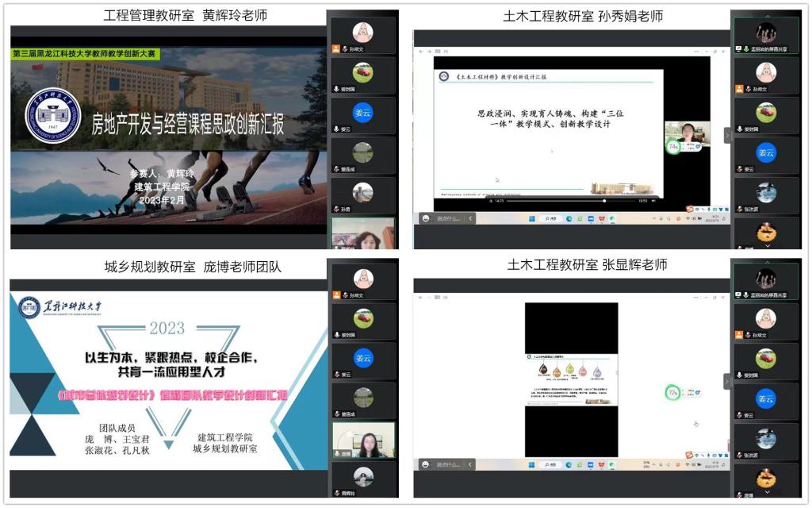Image resolution: width=812 pixels, height=508 pixels.
Task: Click the 74% green circle widget
Action: coord(673,147)
